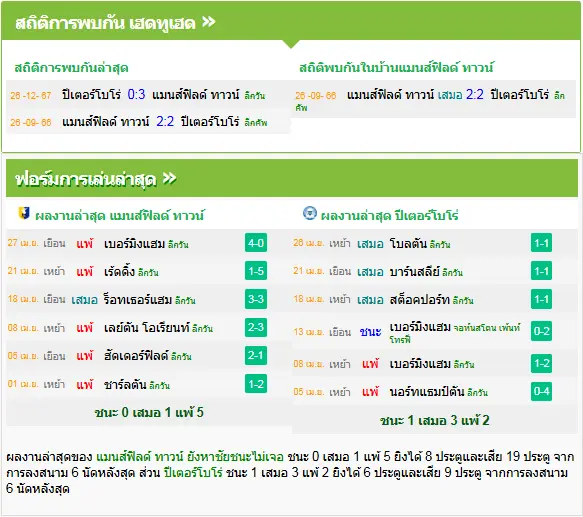Screen dimensions: 583x517
Task: Click the 1-5 score badge for เร้ดดิ้ง
Action: click(256, 271)
